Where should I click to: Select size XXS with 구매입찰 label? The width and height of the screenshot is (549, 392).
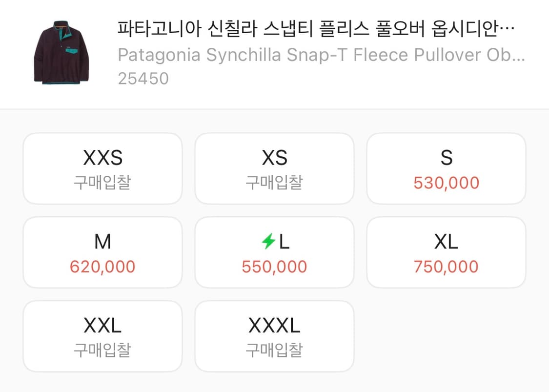[x=102, y=168]
